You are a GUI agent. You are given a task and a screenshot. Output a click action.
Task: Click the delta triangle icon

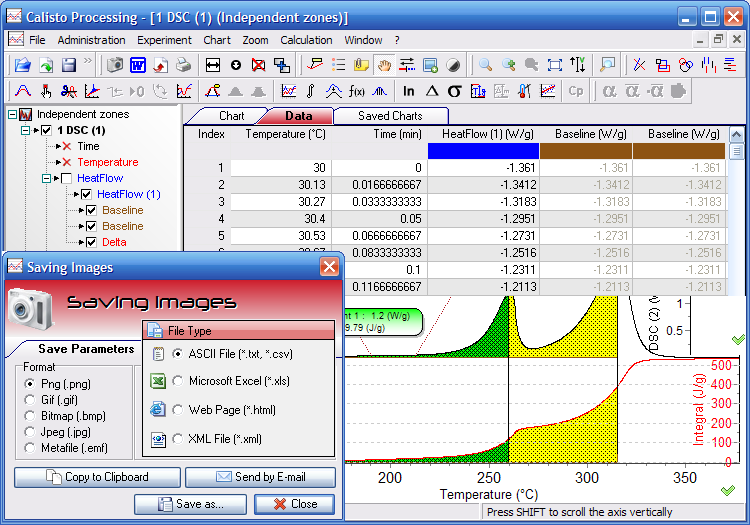[432, 91]
